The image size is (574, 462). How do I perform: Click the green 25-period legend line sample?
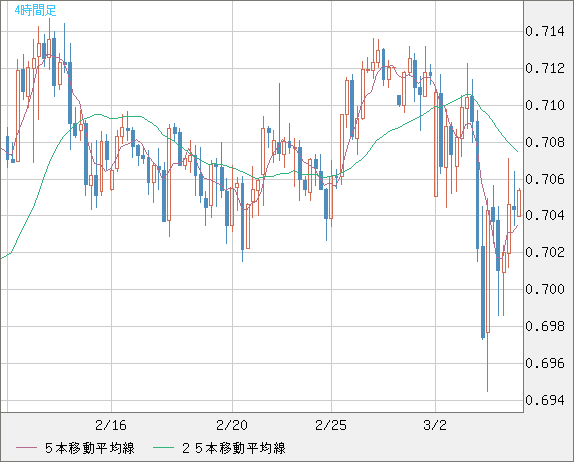(163, 448)
